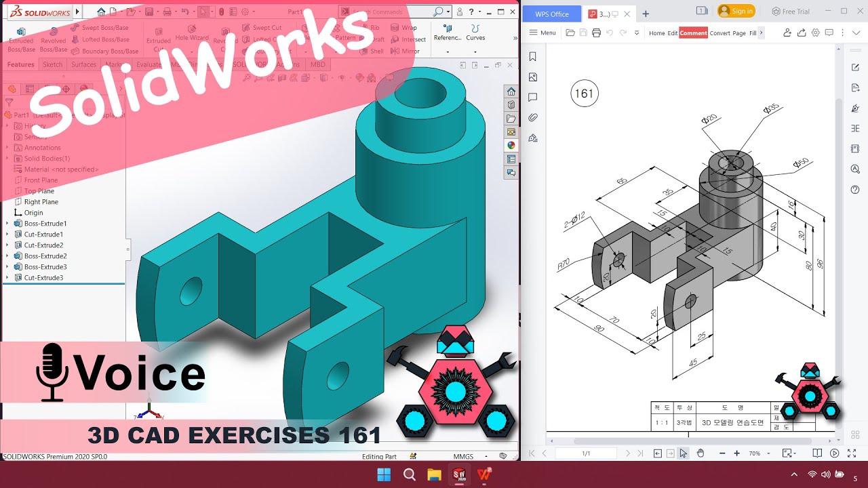
Task: Click the WPS share export icon
Action: point(802,33)
